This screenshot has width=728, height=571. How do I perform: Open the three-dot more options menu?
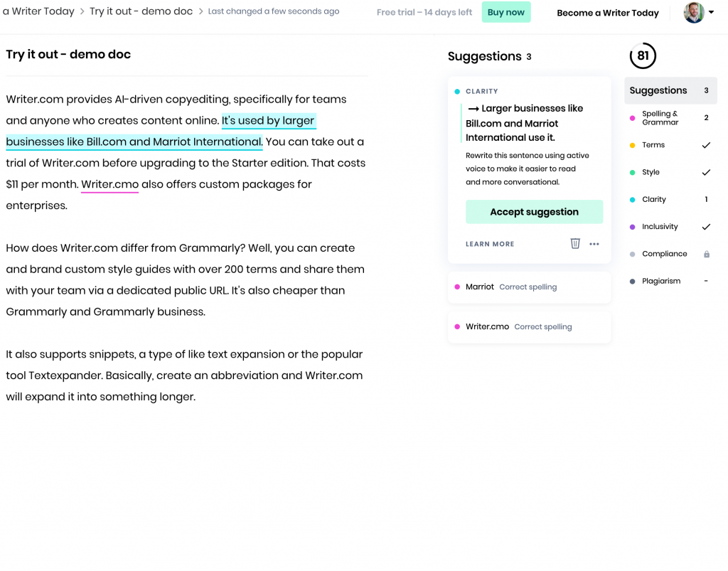coord(594,244)
